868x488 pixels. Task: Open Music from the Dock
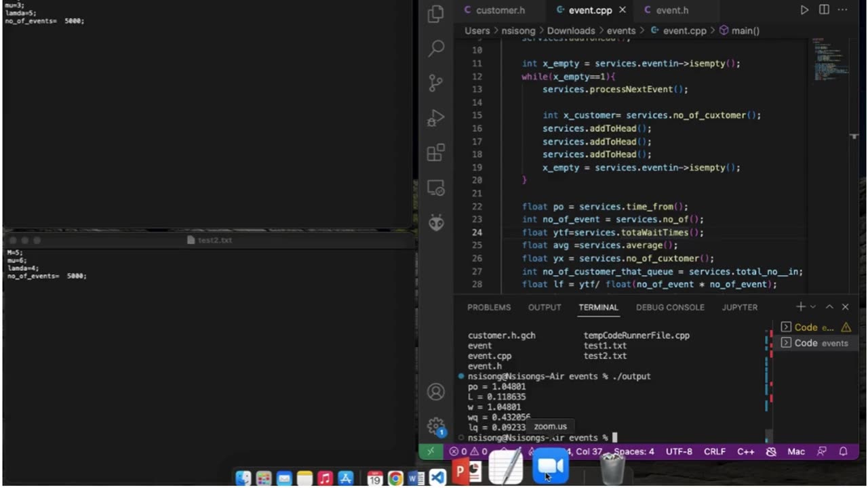pos(325,479)
